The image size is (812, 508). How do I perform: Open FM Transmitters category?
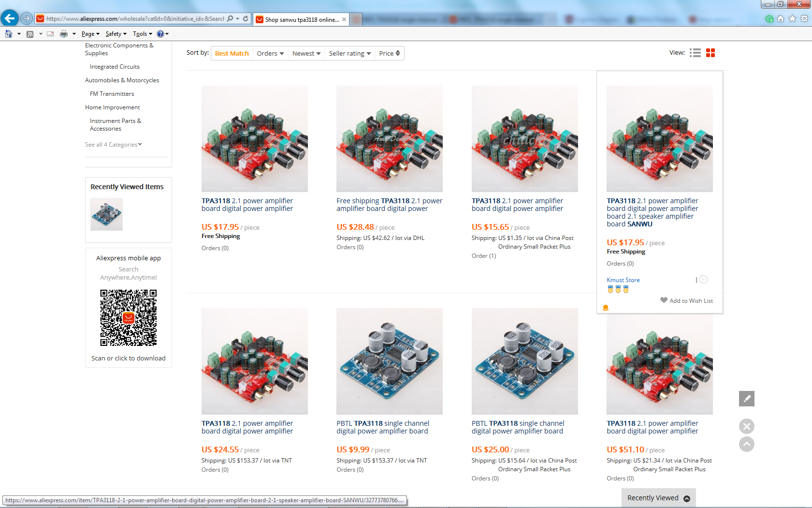112,94
